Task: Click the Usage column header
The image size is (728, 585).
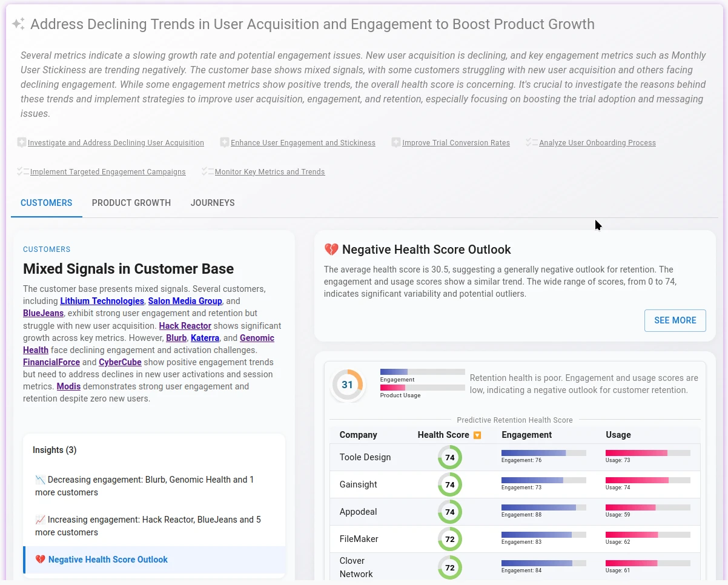Action: click(x=618, y=435)
